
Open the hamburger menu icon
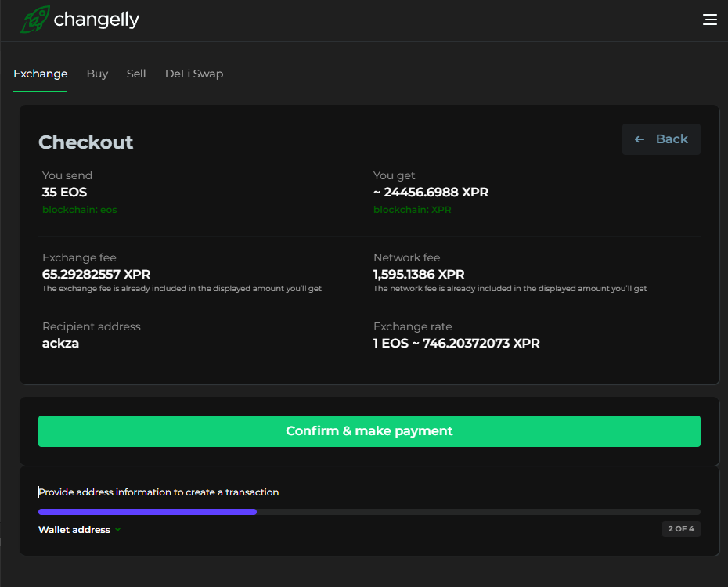click(x=709, y=20)
